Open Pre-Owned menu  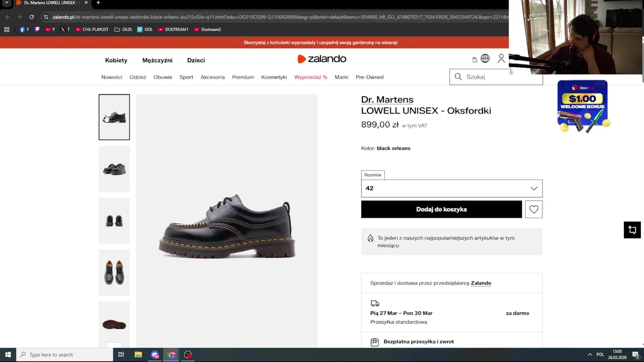point(370,77)
